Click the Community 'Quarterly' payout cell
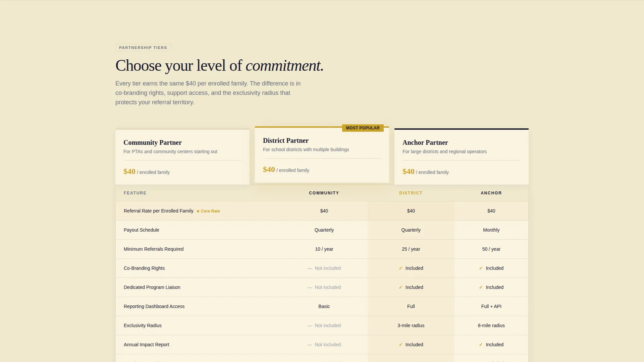 [x=324, y=230]
